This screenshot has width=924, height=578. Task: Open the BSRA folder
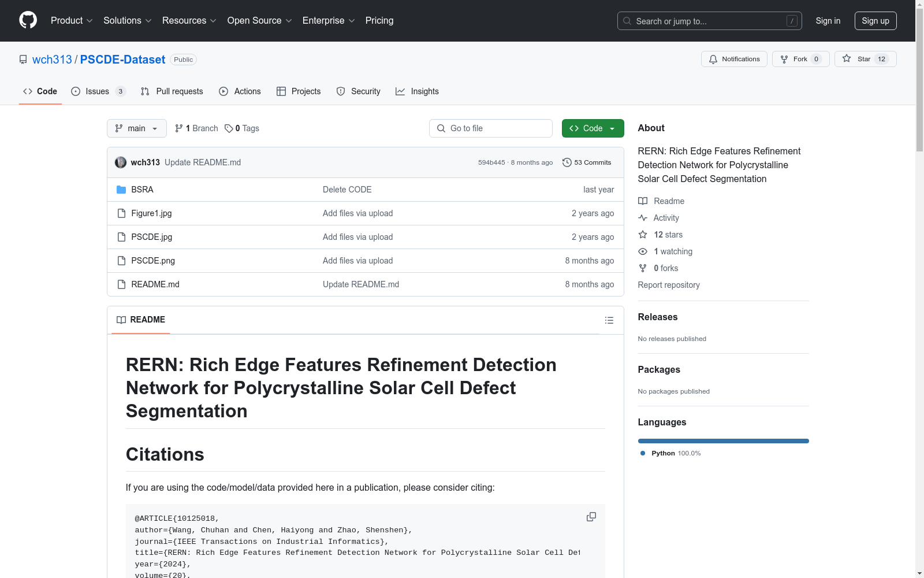click(x=142, y=190)
